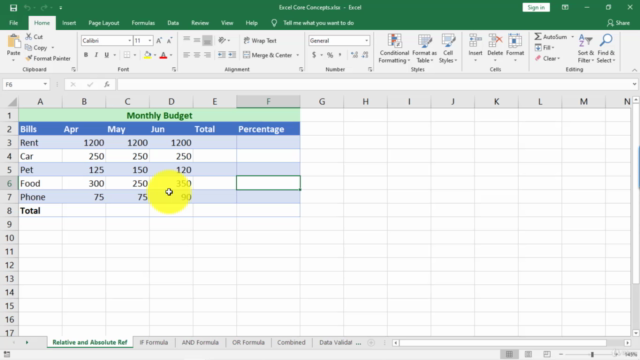Toggle Underline formatting
Image resolution: width=640 pixels, height=360 pixels.
click(x=107, y=55)
